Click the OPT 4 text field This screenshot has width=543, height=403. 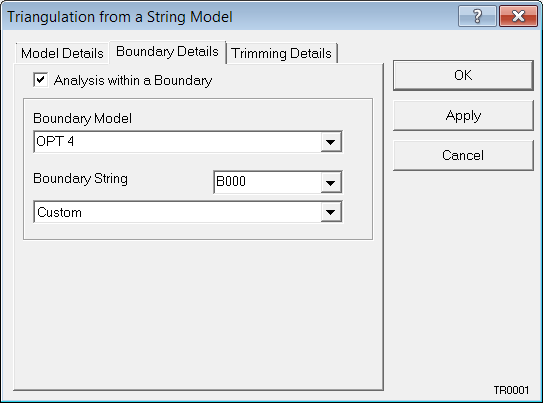(x=177, y=142)
